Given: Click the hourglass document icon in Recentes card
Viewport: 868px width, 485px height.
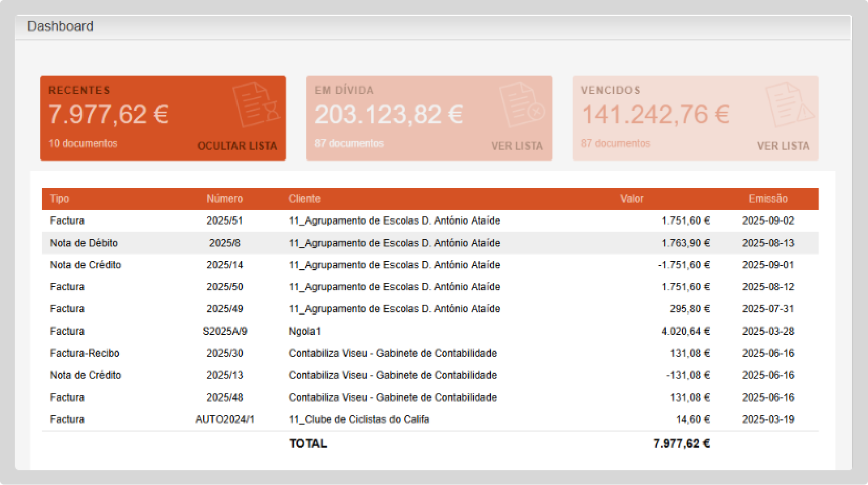Looking at the screenshot, I should click(x=256, y=104).
